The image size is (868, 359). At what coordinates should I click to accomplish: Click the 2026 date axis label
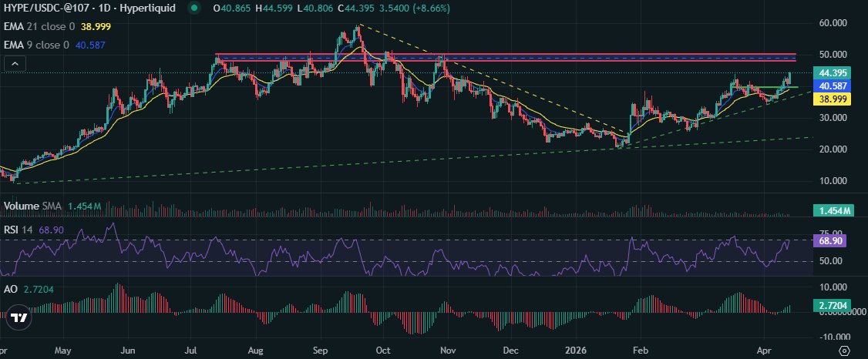(x=575, y=351)
